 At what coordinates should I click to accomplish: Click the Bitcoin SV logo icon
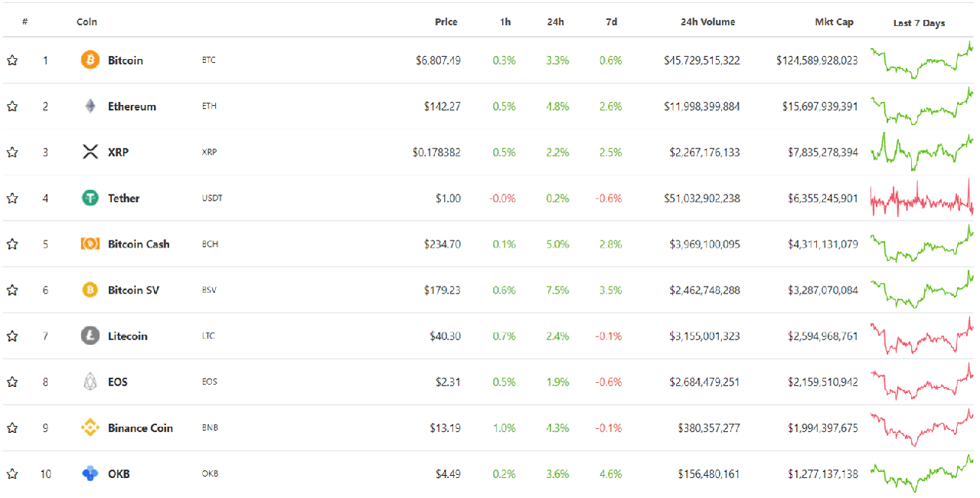[x=90, y=290]
